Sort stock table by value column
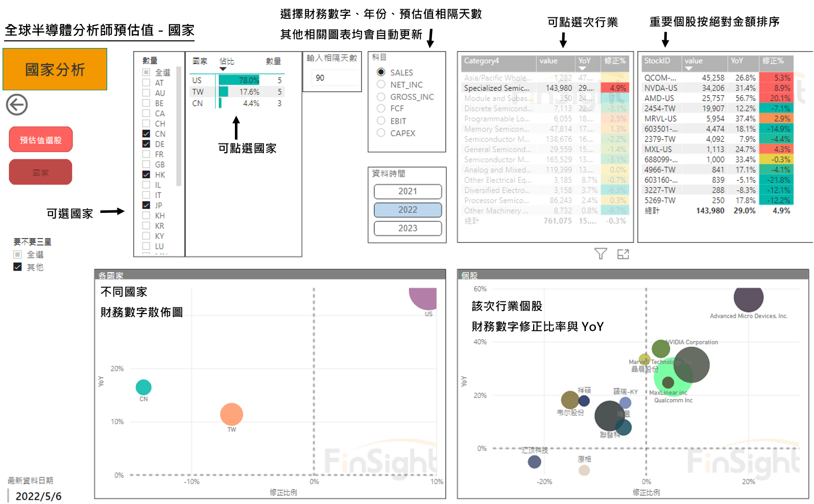This screenshot has height=504, width=814. (693, 61)
